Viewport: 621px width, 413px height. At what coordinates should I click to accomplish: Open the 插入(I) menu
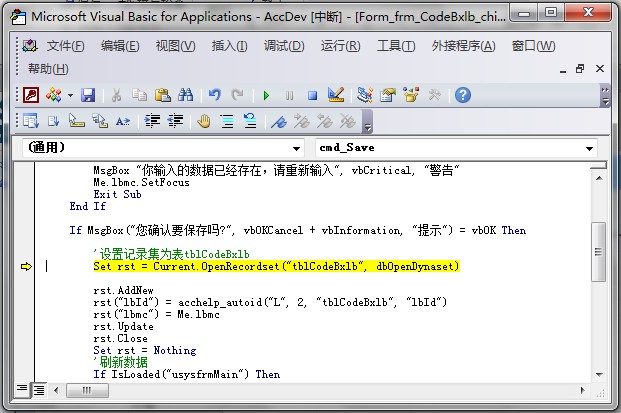click(x=229, y=46)
